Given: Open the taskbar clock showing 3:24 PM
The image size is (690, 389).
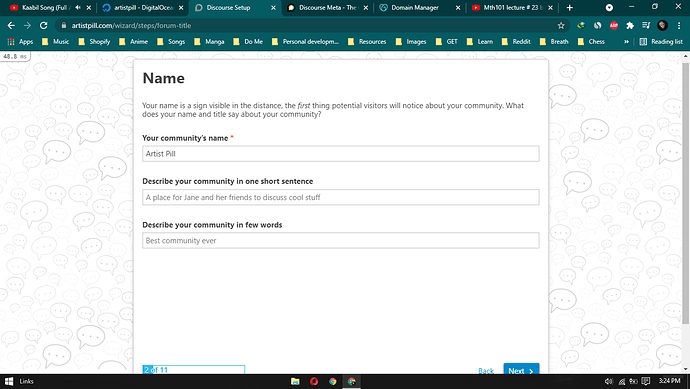Looking at the screenshot, I should [x=669, y=381].
